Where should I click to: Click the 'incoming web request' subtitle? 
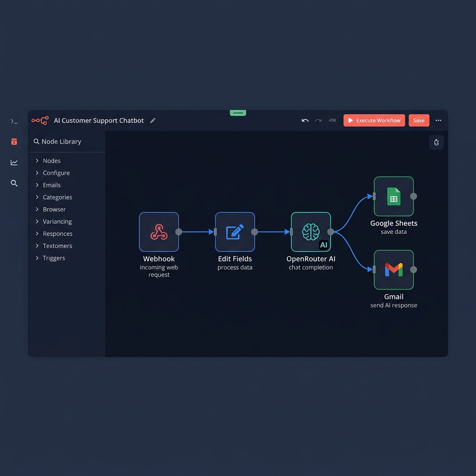tap(159, 271)
